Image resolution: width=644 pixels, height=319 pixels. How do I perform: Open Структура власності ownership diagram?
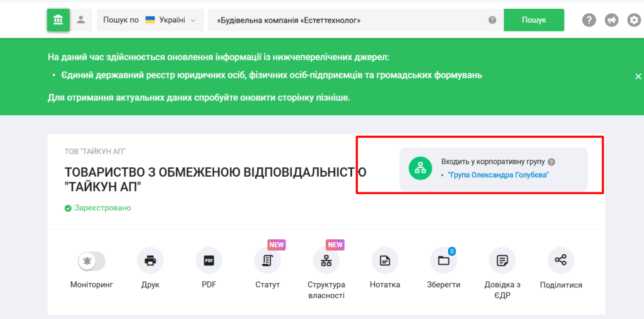point(326,260)
